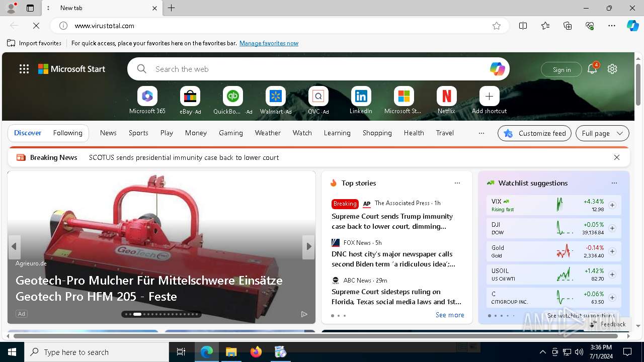Add this page to favorites with the star

point(497,26)
